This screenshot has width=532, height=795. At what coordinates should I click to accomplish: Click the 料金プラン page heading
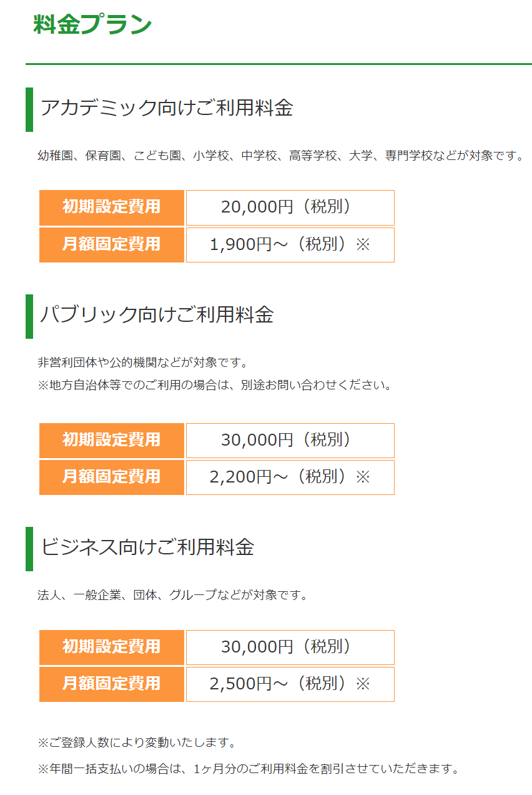click(92, 24)
